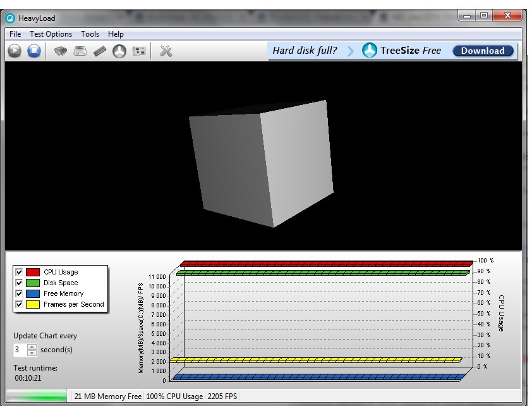Toggle the CPU stress chip icon
Image resolution: width=532 pixels, height=406 pixels.
[61, 51]
